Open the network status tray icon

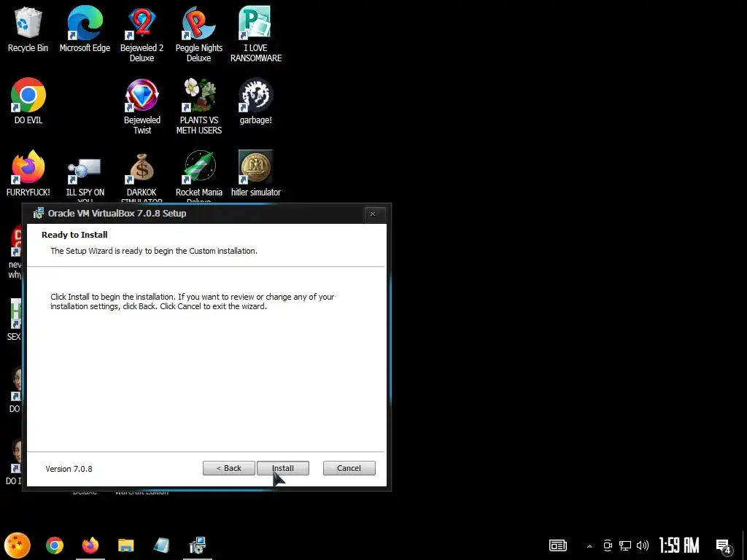(625, 545)
